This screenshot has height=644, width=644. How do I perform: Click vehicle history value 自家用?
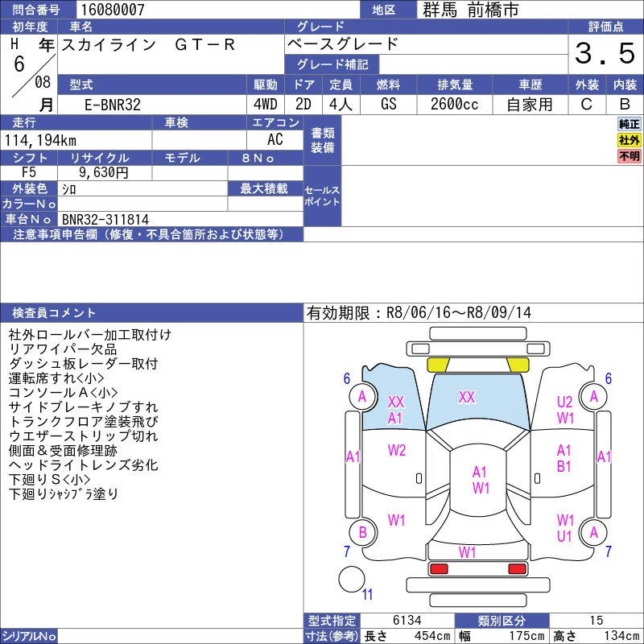pyautogui.click(x=530, y=105)
